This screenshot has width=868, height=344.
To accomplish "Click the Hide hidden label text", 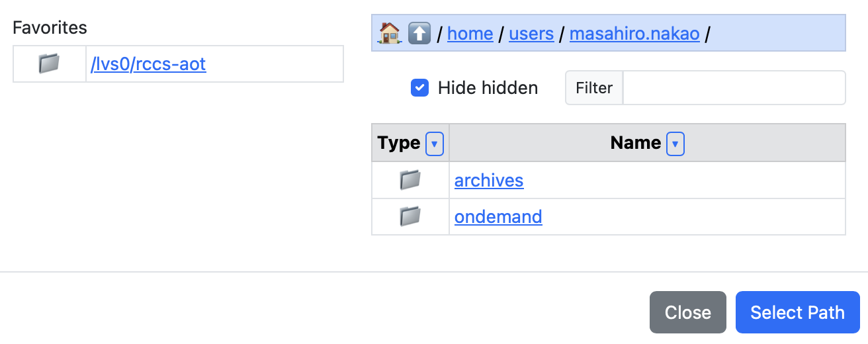I will coord(488,88).
